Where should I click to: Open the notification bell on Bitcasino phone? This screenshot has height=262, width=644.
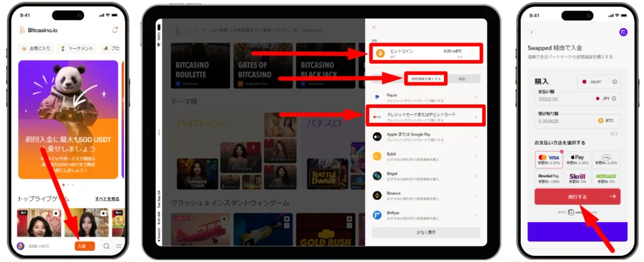[115, 30]
